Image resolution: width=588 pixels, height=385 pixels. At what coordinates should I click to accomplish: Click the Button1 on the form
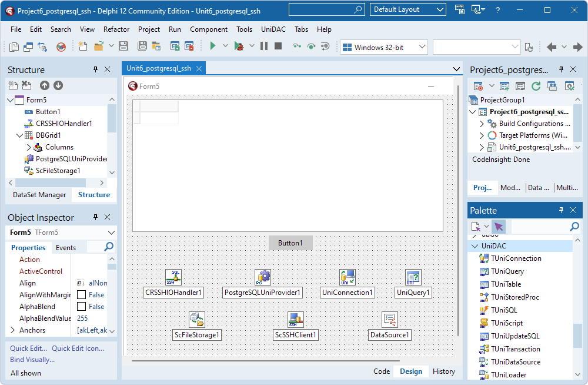pyautogui.click(x=290, y=243)
